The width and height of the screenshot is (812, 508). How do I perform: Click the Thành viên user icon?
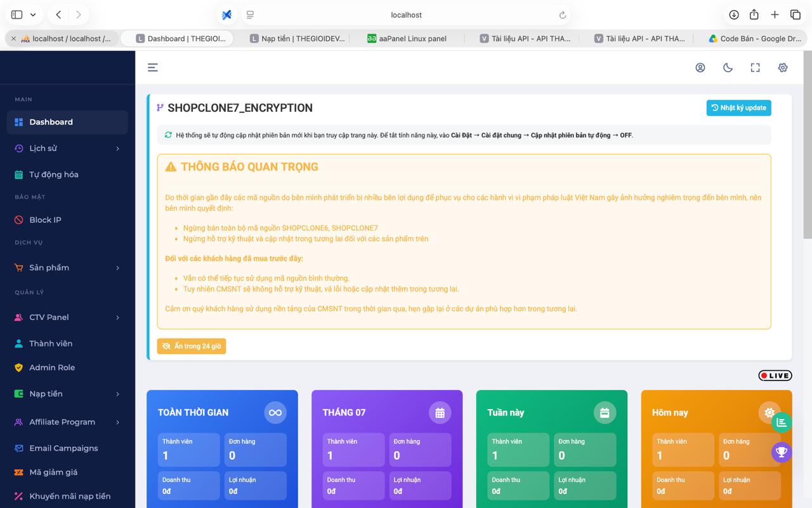click(x=18, y=344)
